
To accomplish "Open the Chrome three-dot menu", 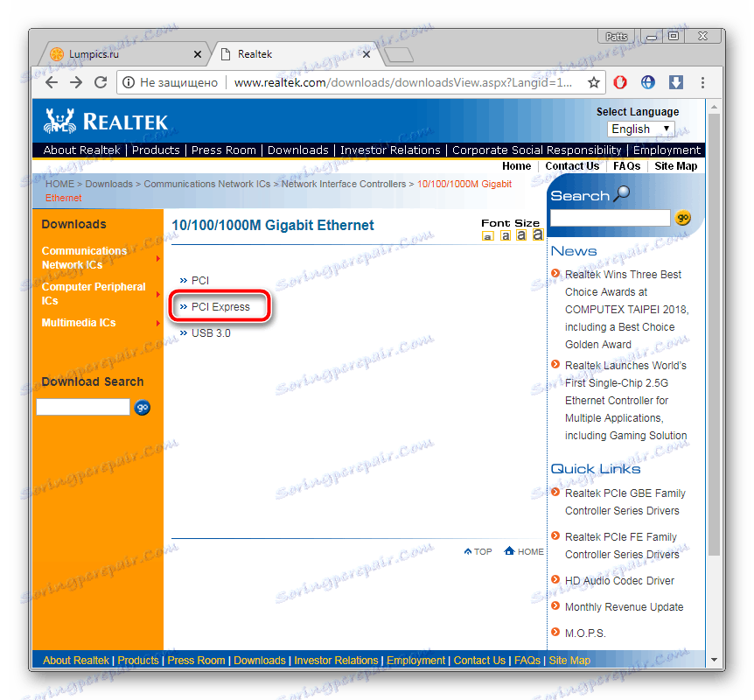I will [702, 82].
